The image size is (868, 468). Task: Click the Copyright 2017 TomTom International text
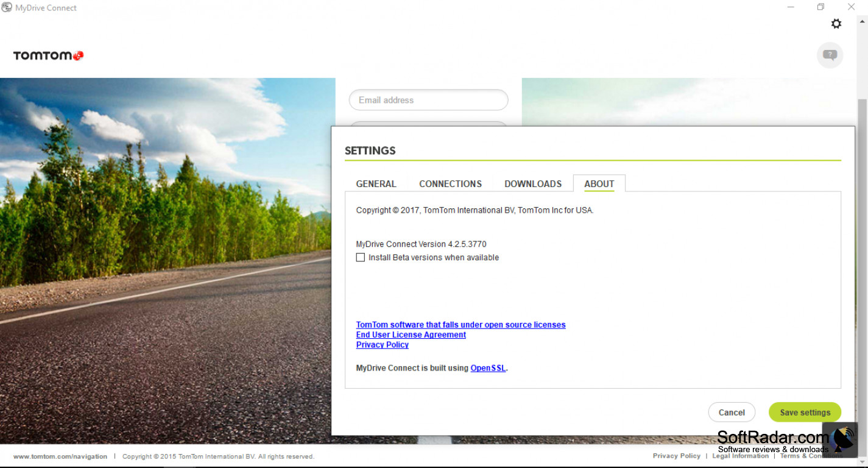[x=475, y=210]
